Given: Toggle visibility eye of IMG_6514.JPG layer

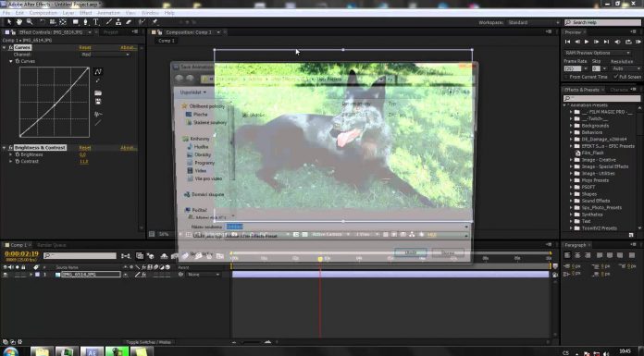Looking at the screenshot, I should [5, 275].
